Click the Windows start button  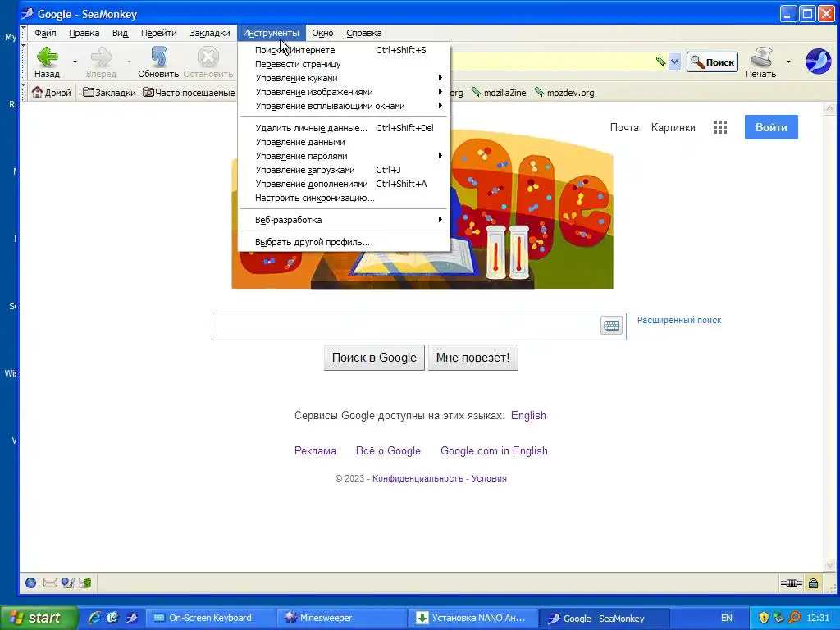38,618
